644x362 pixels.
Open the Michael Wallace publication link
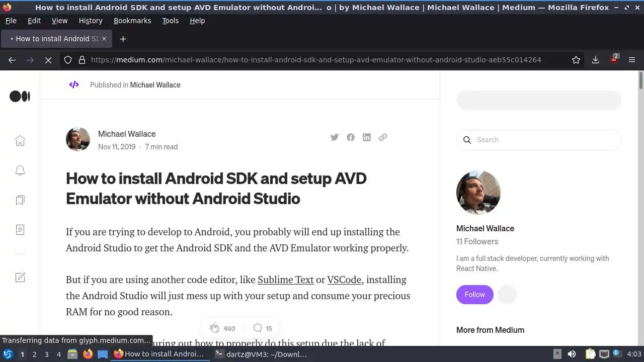pyautogui.click(x=155, y=85)
